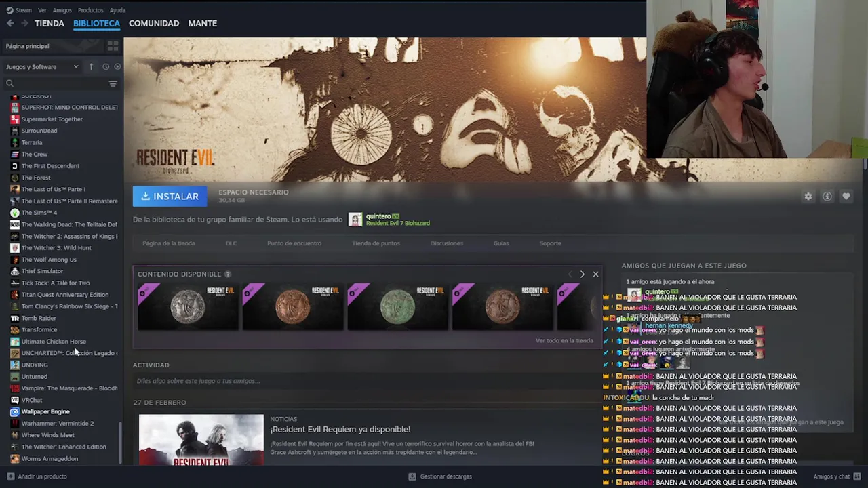
Task: Toggle the recent activity clock filter
Action: (x=106, y=66)
